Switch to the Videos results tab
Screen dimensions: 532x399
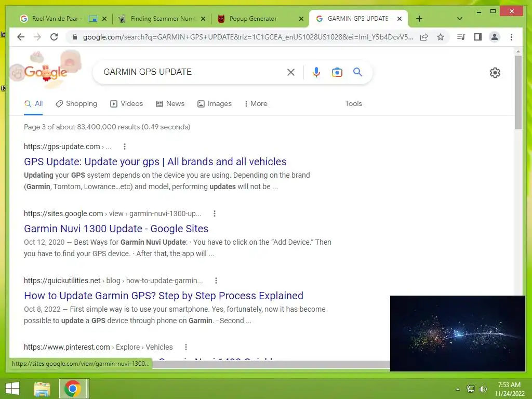(x=127, y=104)
